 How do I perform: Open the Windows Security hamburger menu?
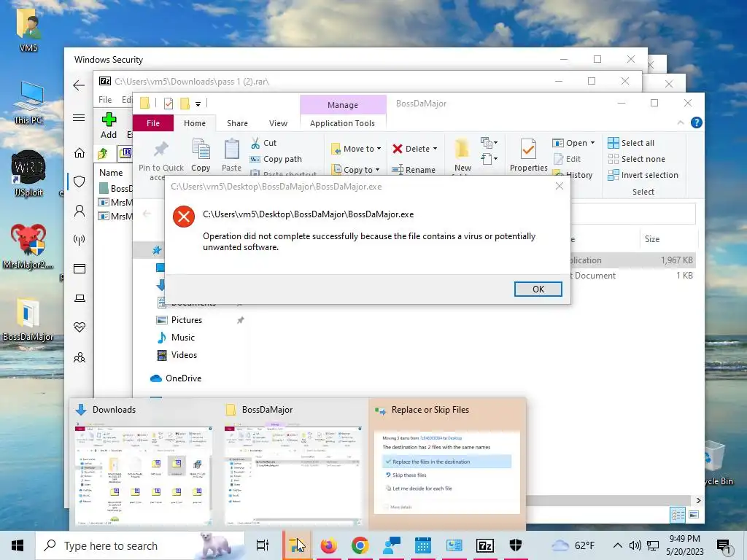click(x=79, y=117)
